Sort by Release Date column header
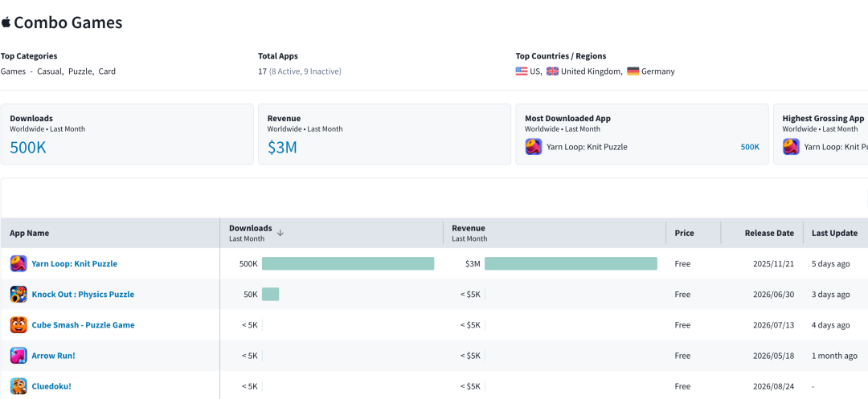 pos(762,233)
